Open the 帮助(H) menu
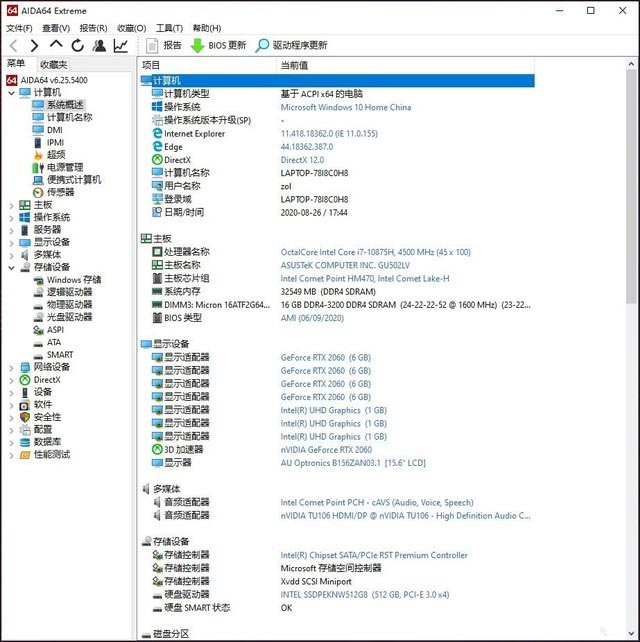This screenshot has height=642, width=640. coord(207,28)
